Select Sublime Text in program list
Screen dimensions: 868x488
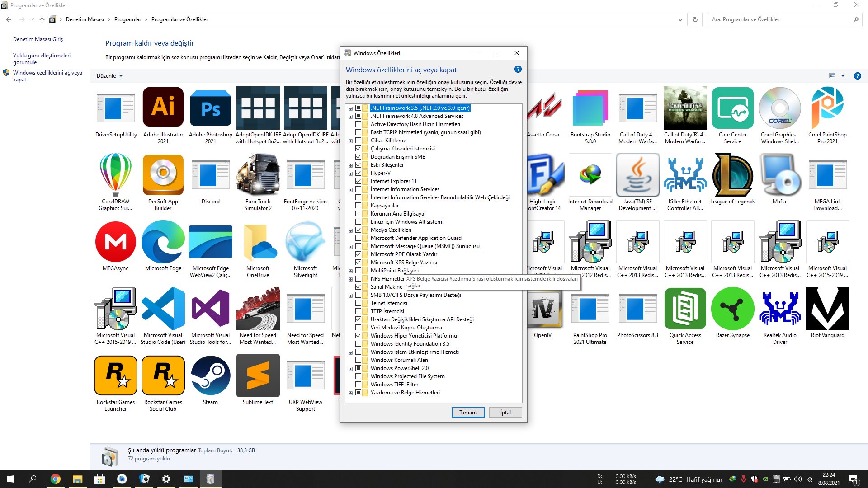click(258, 376)
